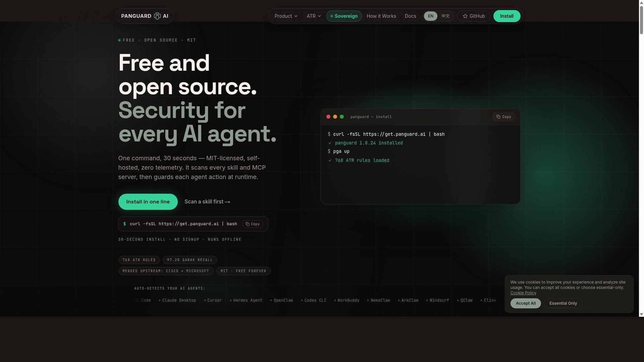Click the arrow after Scan a skill first
Screen dimensions: 644x362
(227, 202)
